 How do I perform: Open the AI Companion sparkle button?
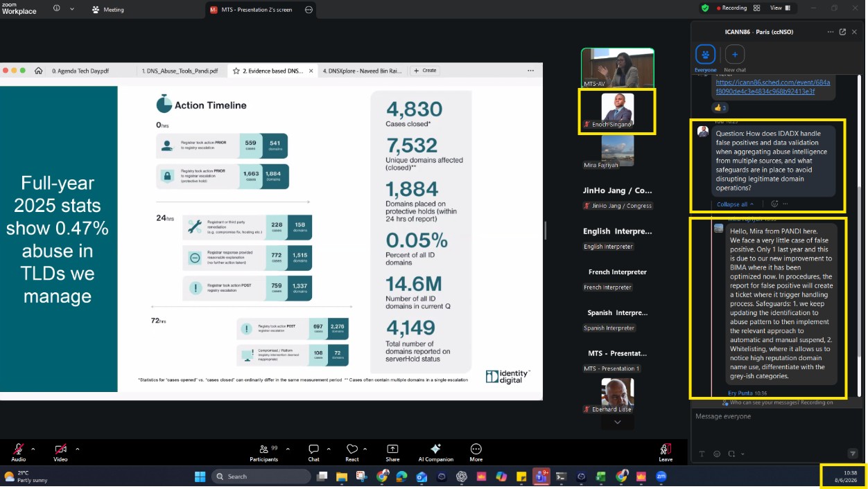(435, 452)
